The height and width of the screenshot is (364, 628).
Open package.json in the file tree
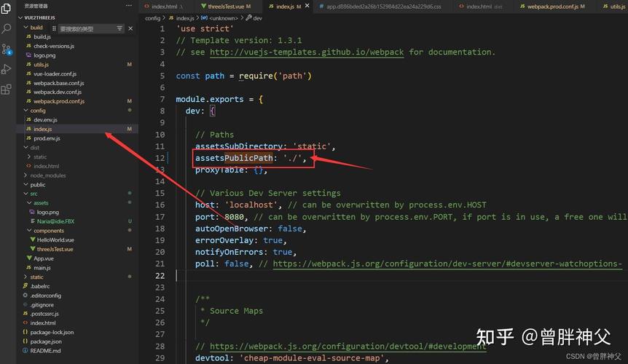pos(45,341)
